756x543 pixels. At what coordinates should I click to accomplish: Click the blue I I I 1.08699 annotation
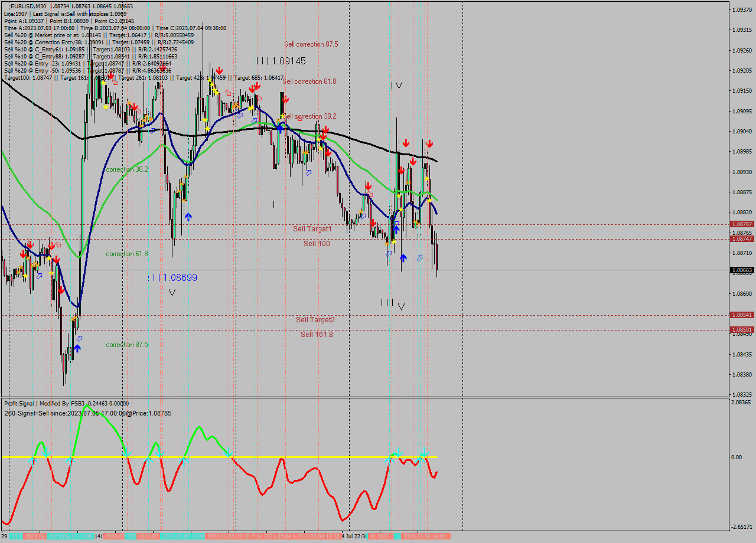[173, 276]
